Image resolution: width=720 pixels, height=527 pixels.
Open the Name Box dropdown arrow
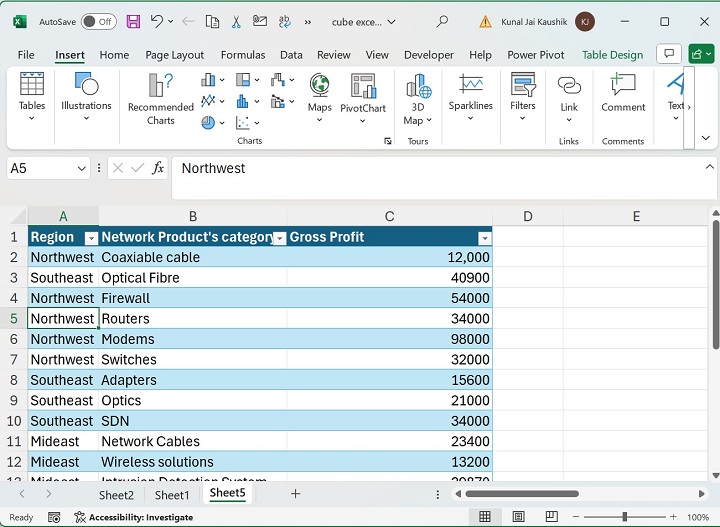pos(82,169)
